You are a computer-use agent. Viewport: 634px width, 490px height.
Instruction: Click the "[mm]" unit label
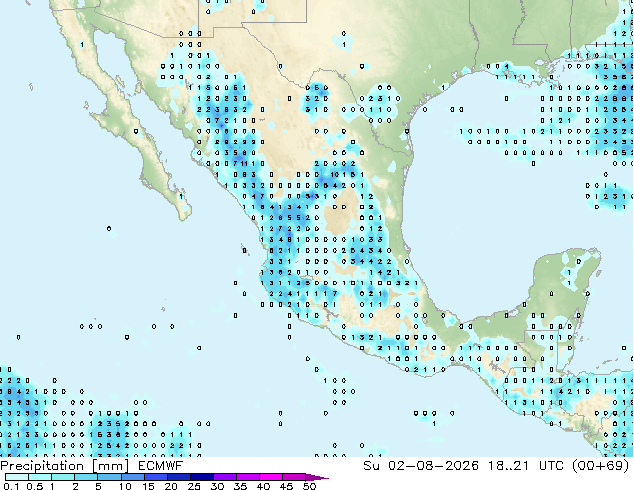110,466
